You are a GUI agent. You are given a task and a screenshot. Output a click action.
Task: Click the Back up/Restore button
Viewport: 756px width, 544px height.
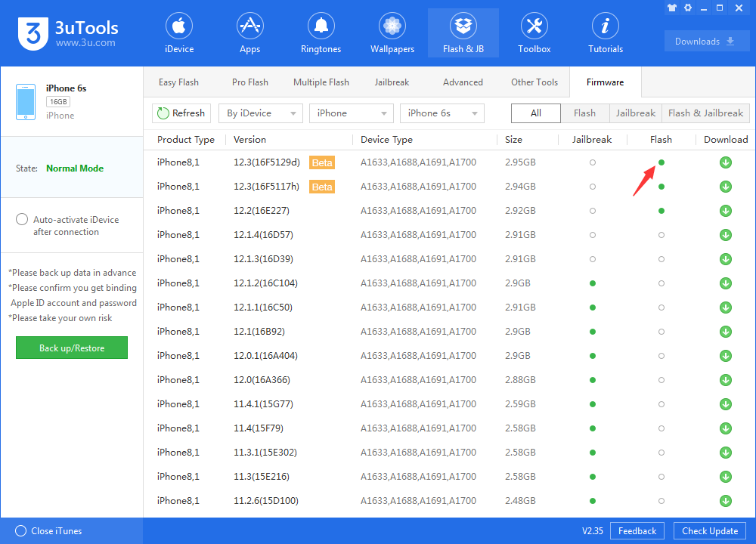71,348
